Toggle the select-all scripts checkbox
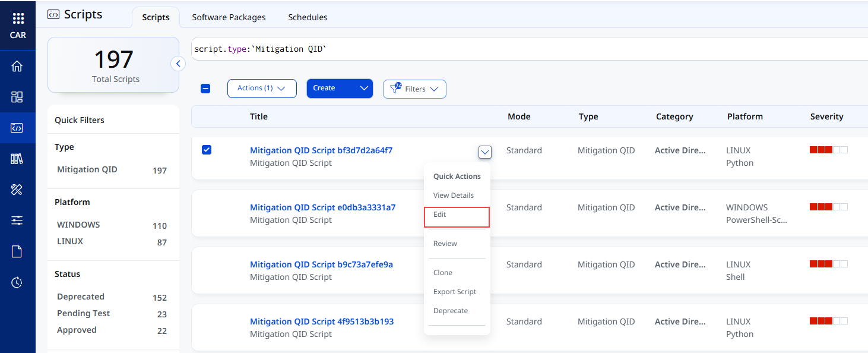 (205, 89)
